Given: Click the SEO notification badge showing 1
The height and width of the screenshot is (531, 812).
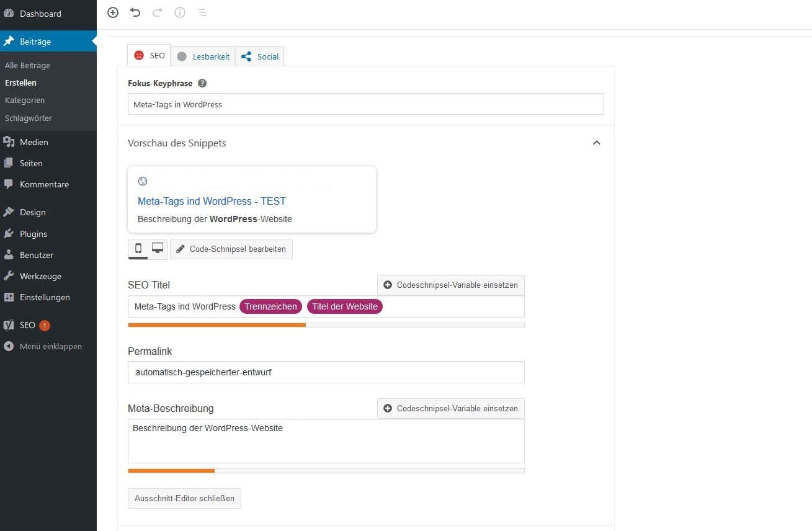Looking at the screenshot, I should pyautogui.click(x=45, y=326).
